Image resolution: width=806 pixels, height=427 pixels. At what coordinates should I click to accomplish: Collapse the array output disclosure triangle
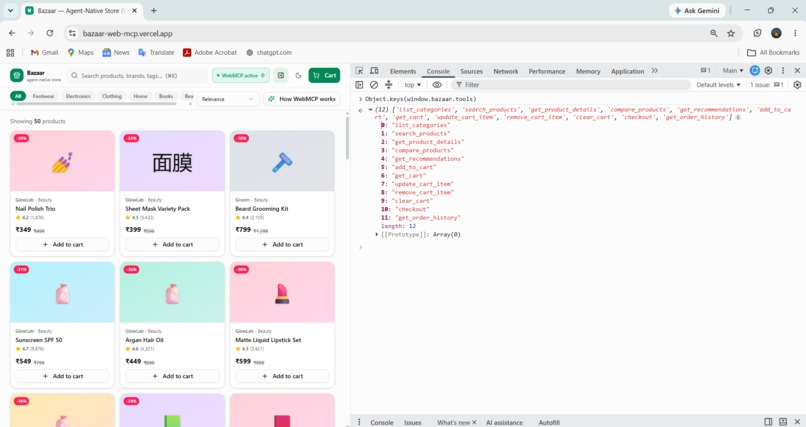tap(370, 109)
